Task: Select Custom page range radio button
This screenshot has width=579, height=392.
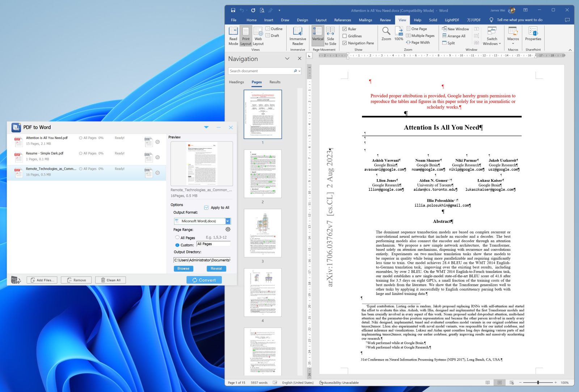Action: (x=177, y=245)
